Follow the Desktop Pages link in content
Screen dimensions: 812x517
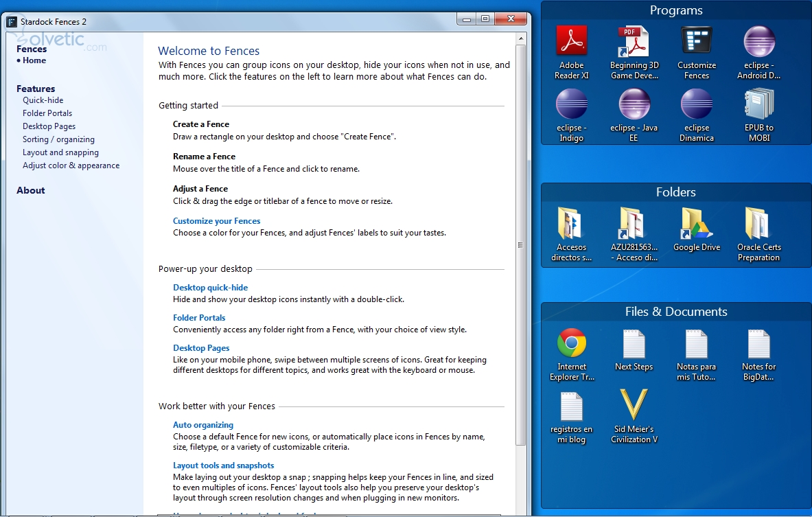click(201, 348)
